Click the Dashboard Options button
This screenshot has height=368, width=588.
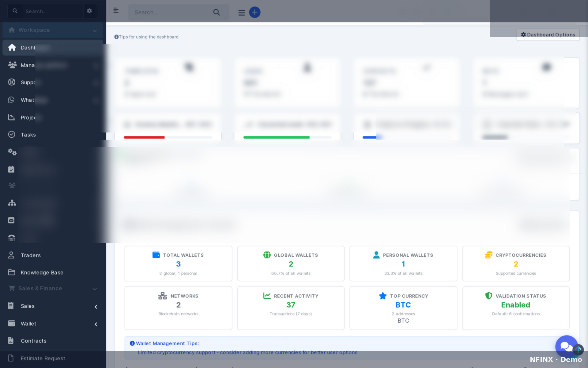(x=548, y=35)
